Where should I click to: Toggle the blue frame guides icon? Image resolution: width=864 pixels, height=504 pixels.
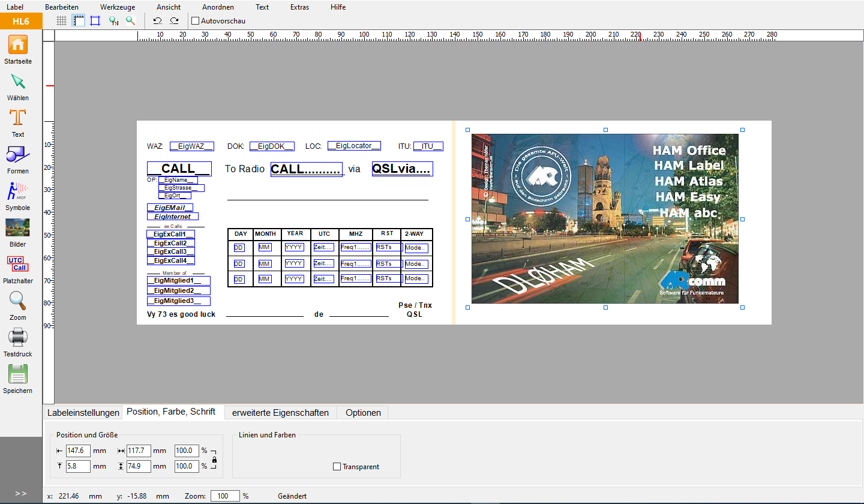(95, 20)
